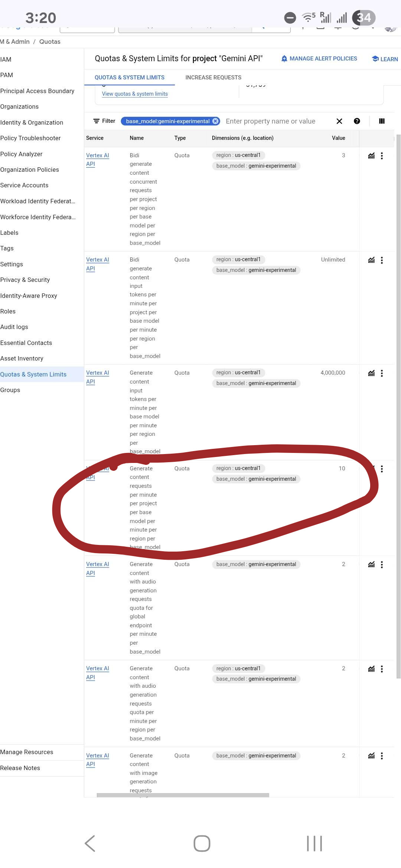
Task: Show usage chart for 4,000,000 input tokens quota
Action: (x=371, y=373)
